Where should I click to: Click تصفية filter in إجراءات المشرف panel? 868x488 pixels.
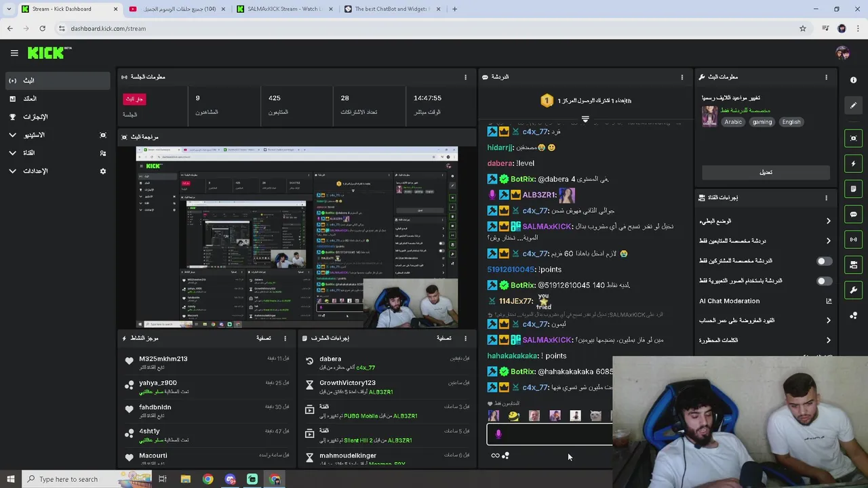(x=444, y=338)
